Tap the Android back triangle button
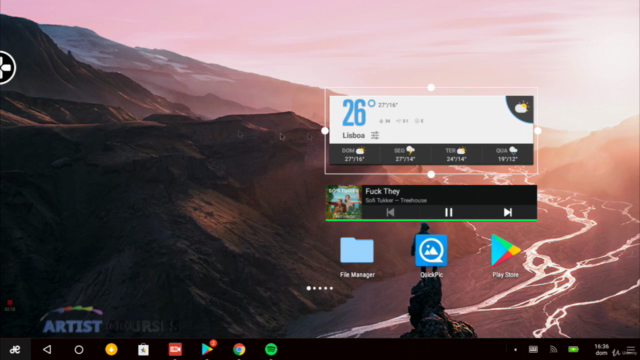Viewport: 640px width, 360px height. 47,349
